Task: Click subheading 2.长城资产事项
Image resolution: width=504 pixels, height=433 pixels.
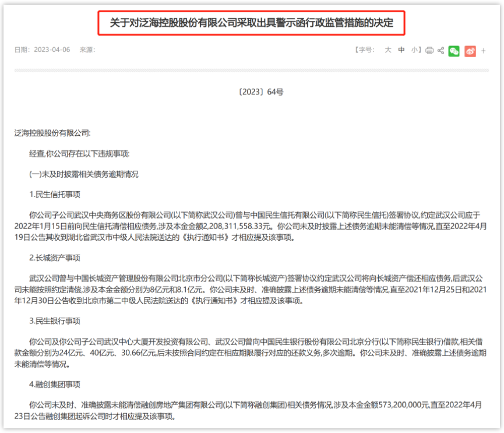Action: (55, 258)
